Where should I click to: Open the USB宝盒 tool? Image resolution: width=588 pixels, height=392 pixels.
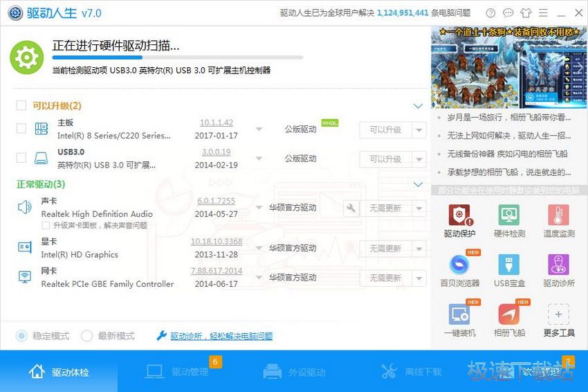(509, 270)
